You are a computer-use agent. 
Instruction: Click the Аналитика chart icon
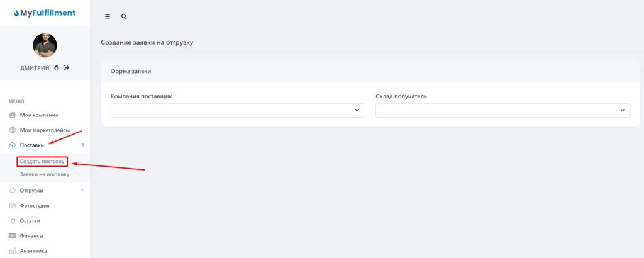[13, 251]
